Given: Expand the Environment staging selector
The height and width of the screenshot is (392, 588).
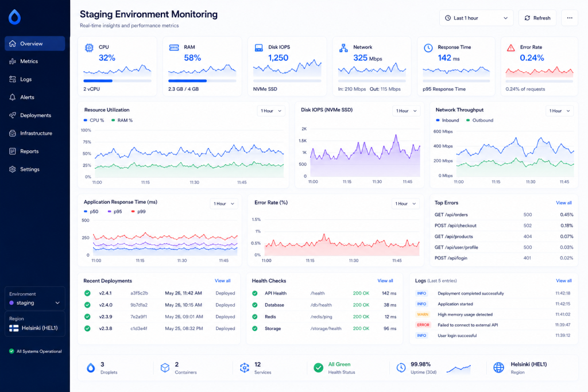Looking at the screenshot, I should (35, 298).
